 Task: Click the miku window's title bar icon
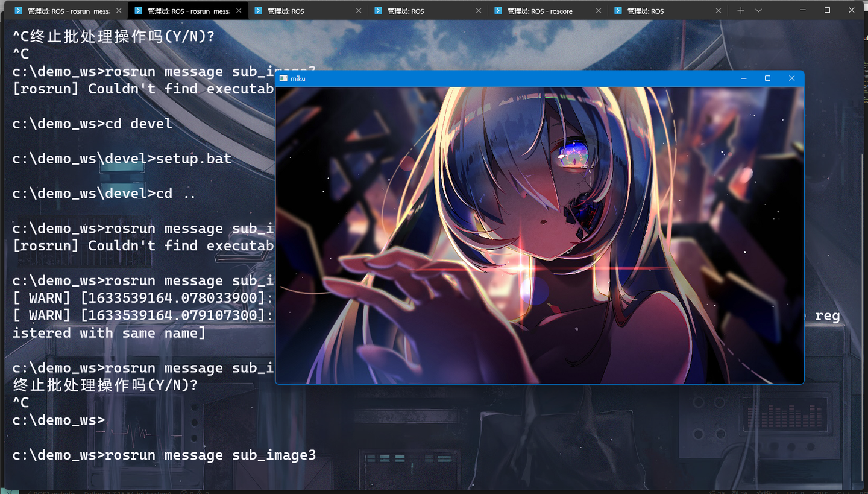(x=283, y=78)
